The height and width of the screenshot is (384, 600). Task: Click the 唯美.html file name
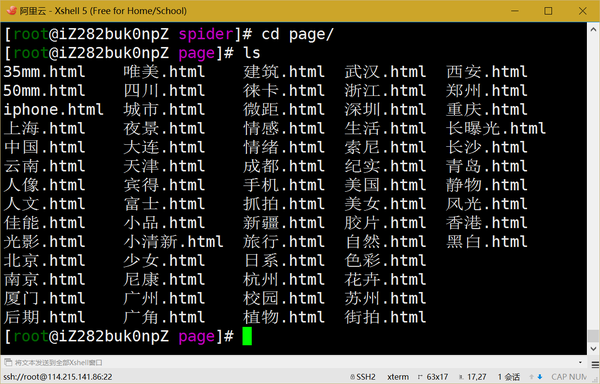coord(164,72)
